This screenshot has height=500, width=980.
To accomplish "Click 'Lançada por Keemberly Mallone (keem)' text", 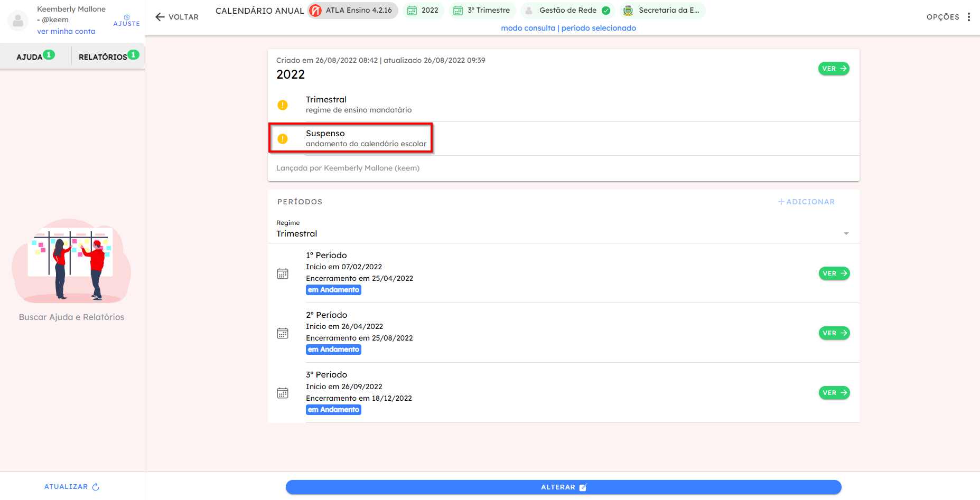I will tap(348, 168).
